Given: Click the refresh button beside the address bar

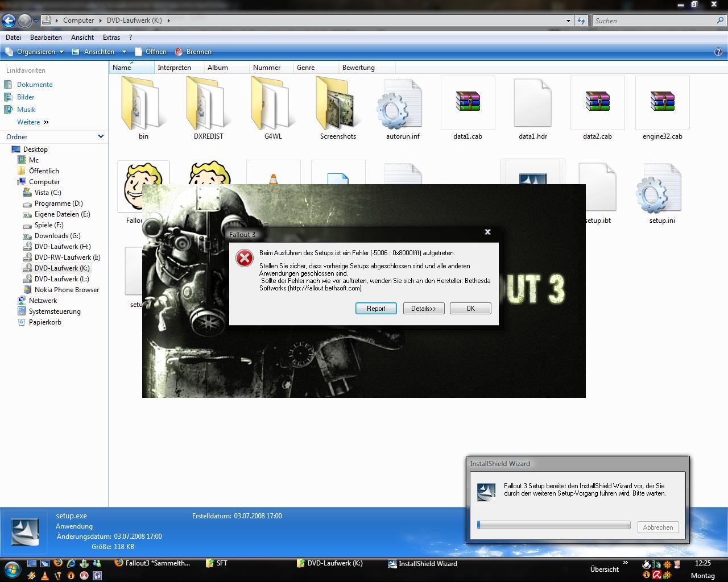Looking at the screenshot, I should click(581, 21).
